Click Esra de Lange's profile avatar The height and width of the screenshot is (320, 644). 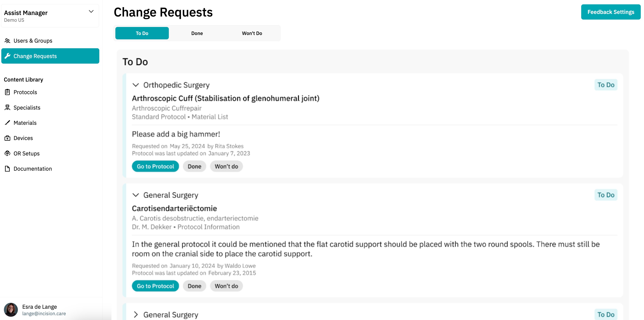click(x=11, y=310)
